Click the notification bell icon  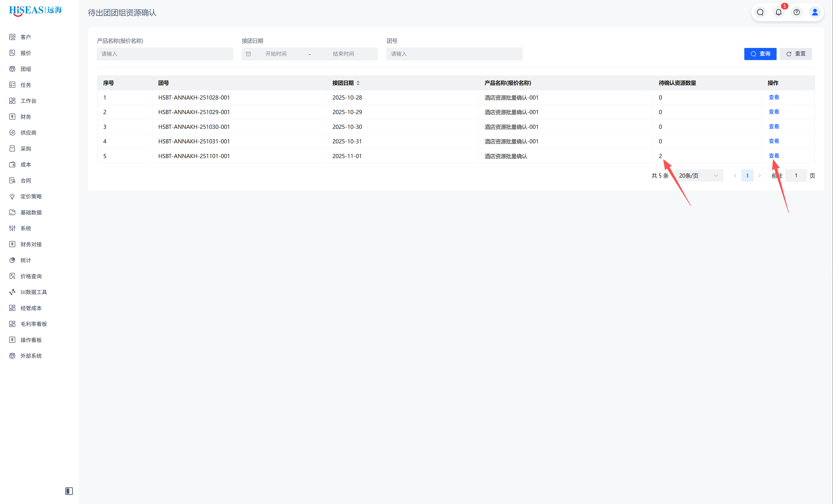(778, 13)
